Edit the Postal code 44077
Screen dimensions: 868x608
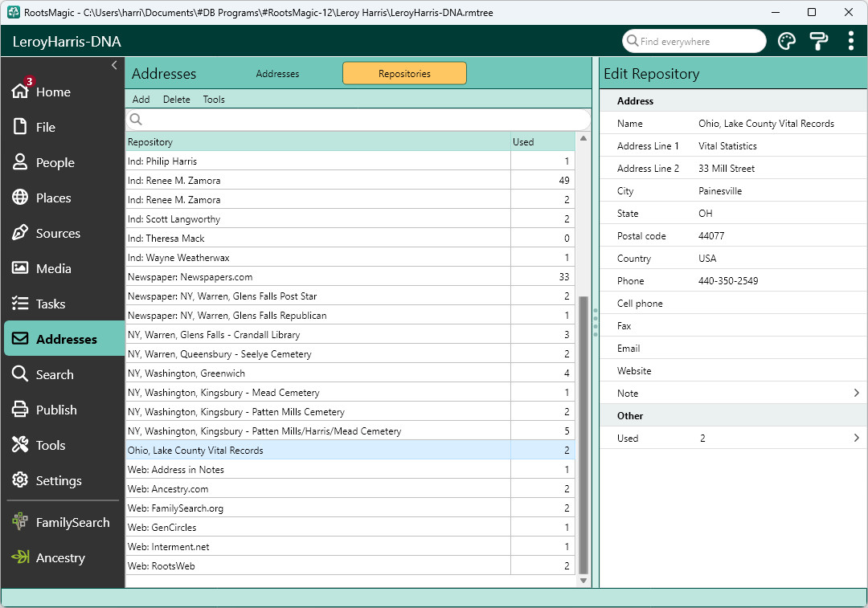(710, 235)
